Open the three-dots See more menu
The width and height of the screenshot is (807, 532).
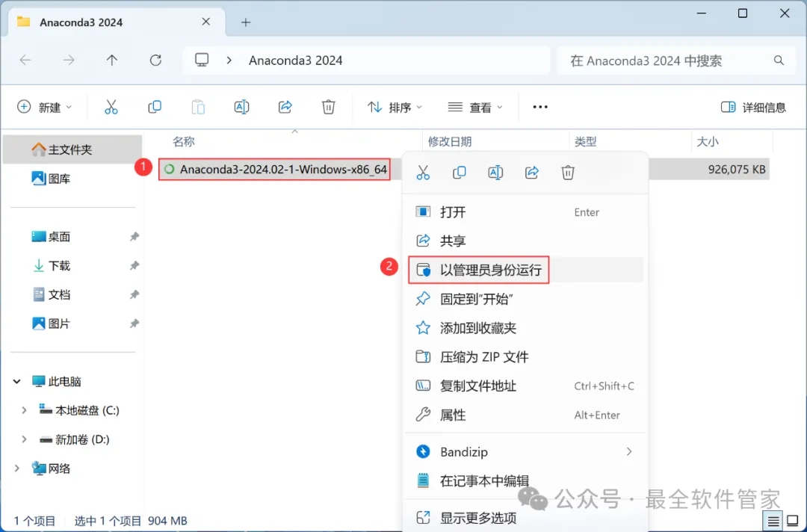(x=540, y=107)
